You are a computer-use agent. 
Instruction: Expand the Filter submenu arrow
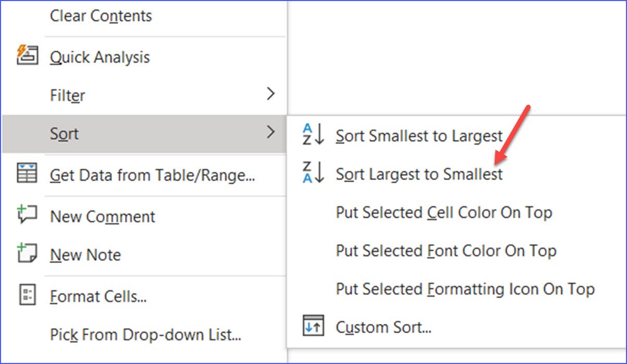270,94
